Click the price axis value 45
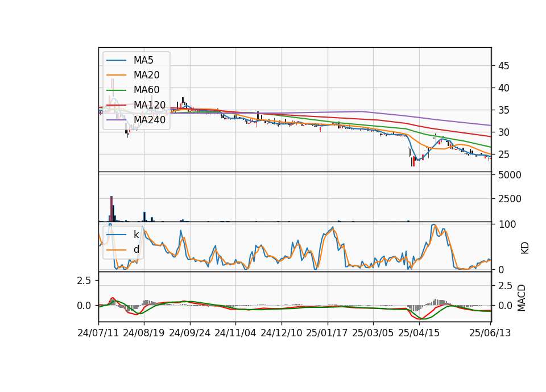 tap(503, 66)
